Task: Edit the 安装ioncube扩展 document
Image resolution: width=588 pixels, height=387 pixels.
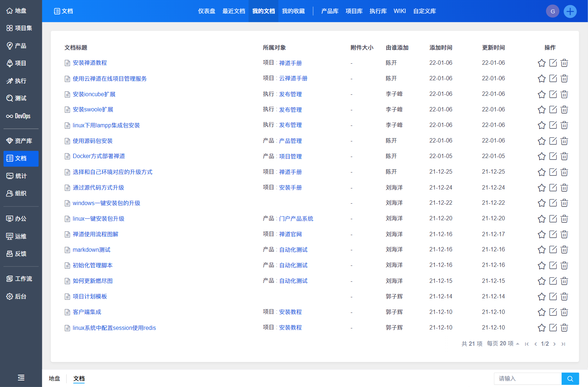Action: pos(553,94)
